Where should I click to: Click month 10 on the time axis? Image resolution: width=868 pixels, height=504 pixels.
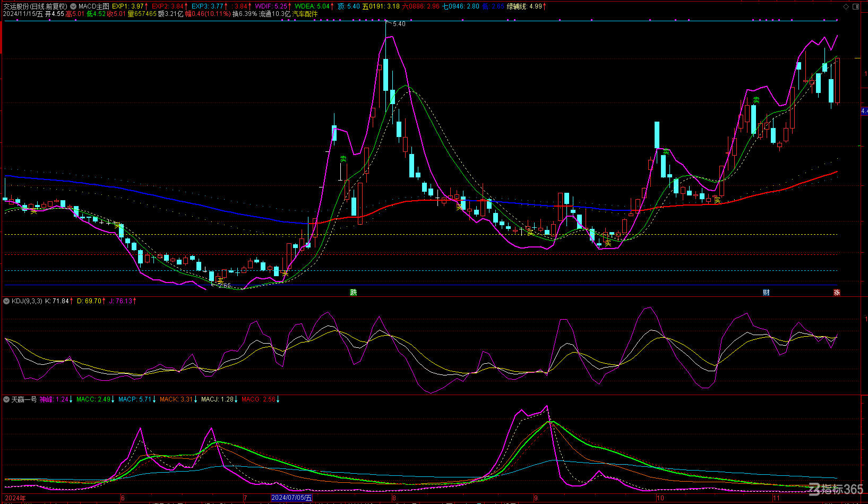660,498
